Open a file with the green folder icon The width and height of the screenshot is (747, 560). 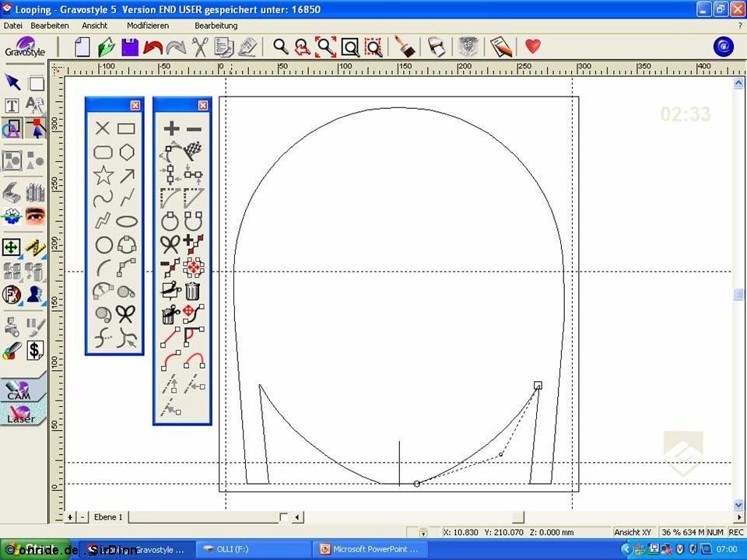pyautogui.click(x=107, y=47)
